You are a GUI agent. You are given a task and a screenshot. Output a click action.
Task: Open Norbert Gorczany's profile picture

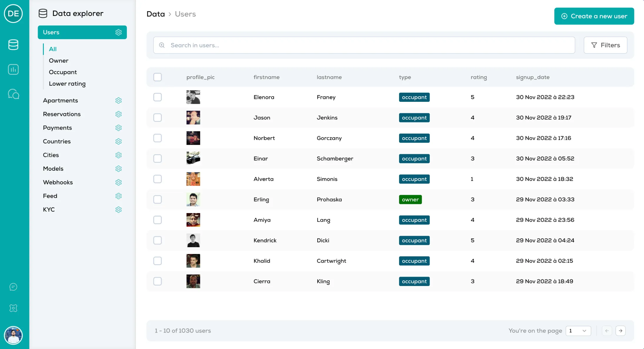pyautogui.click(x=193, y=138)
